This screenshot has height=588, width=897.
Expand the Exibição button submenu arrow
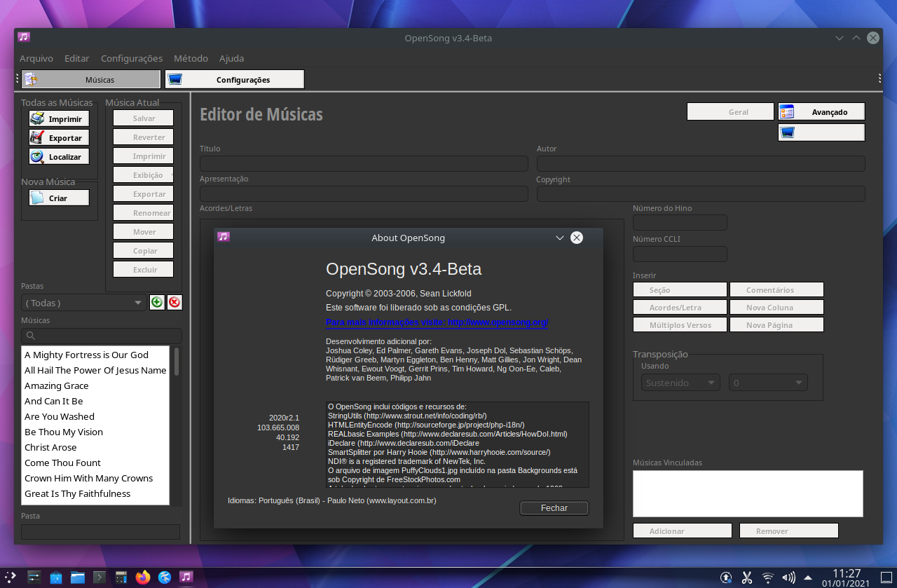(171, 174)
